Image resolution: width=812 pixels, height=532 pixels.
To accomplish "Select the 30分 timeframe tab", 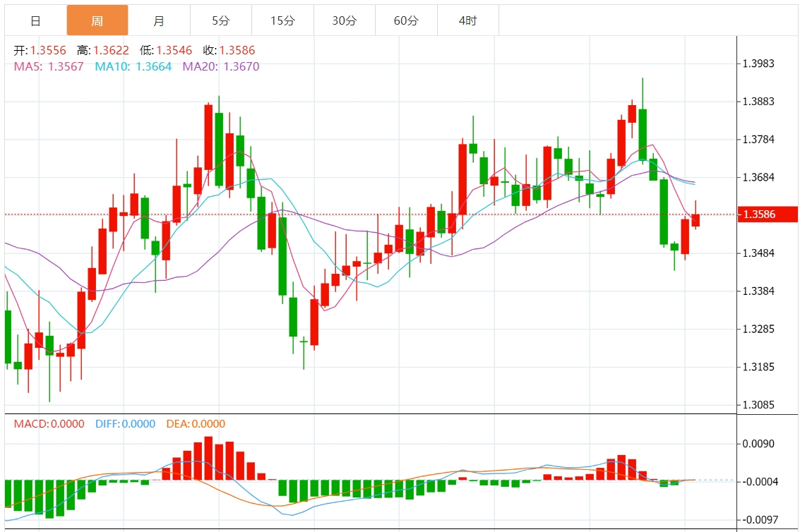I will [x=345, y=20].
